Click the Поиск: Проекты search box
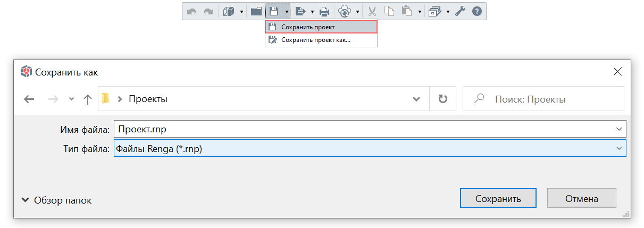Screen dimensions: 644x228 point(543,99)
